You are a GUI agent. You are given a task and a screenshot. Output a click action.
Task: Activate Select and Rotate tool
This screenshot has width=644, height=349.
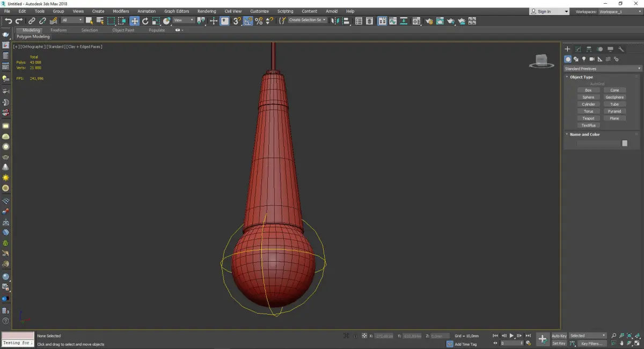pyautogui.click(x=145, y=21)
